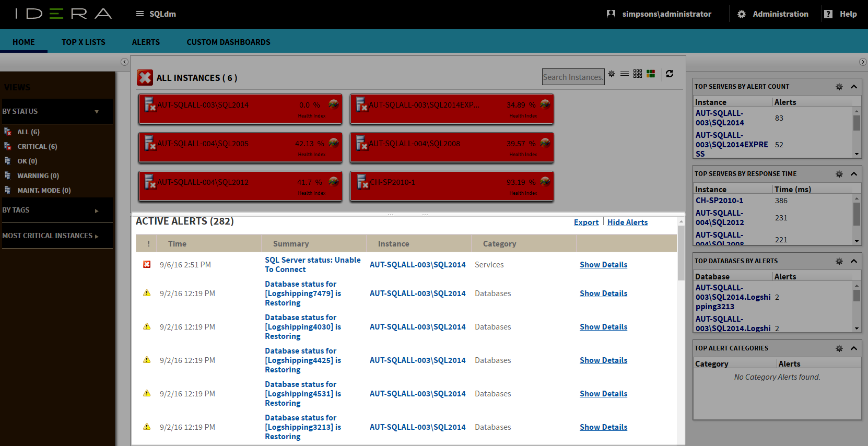Viewport: 868px width, 446px height.
Task: Sort alerts by Category column
Action: click(499, 244)
